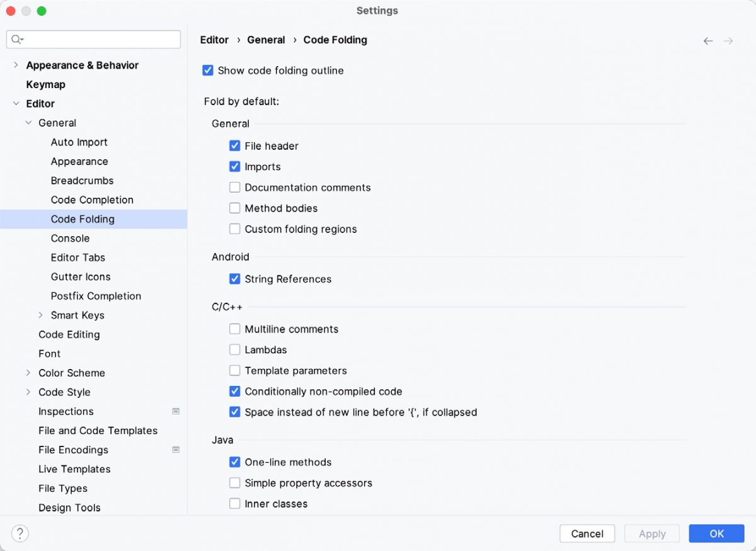Screen dimensions: 756x551
Task: Click the back navigation arrow
Action: (x=707, y=40)
